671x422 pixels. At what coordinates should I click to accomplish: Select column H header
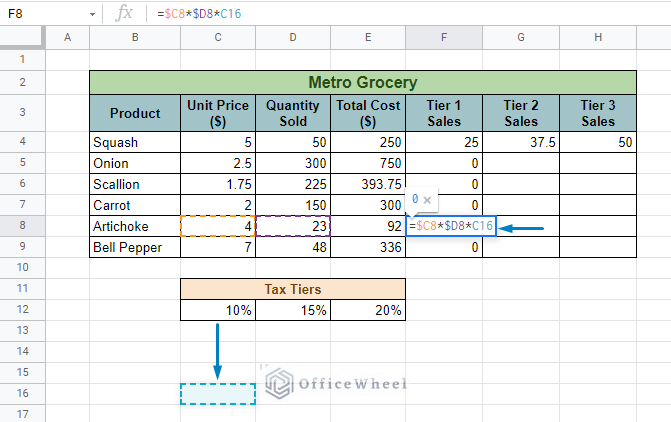click(x=598, y=38)
